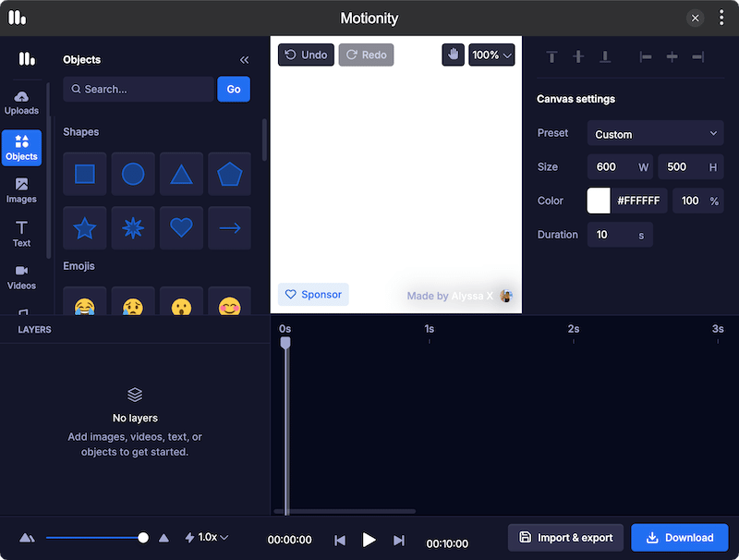The height and width of the screenshot is (560, 739).
Task: Open the Uploads panel
Action: tap(21, 103)
